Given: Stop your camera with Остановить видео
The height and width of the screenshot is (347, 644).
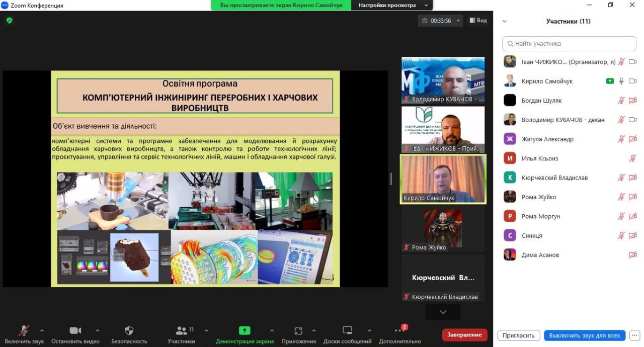Looking at the screenshot, I should click(75, 335).
